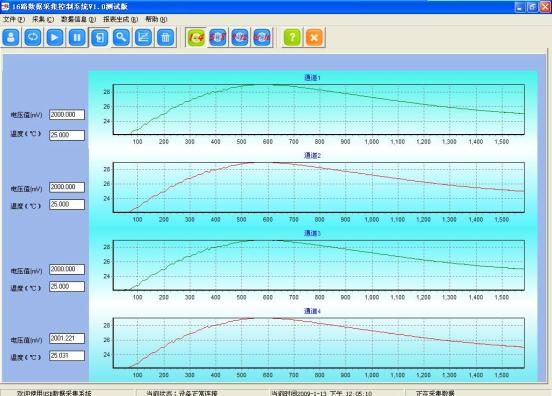The height and width of the screenshot is (396, 552).
Task: Click channel 4 temperature field showing 25.031
Action: pos(67,356)
